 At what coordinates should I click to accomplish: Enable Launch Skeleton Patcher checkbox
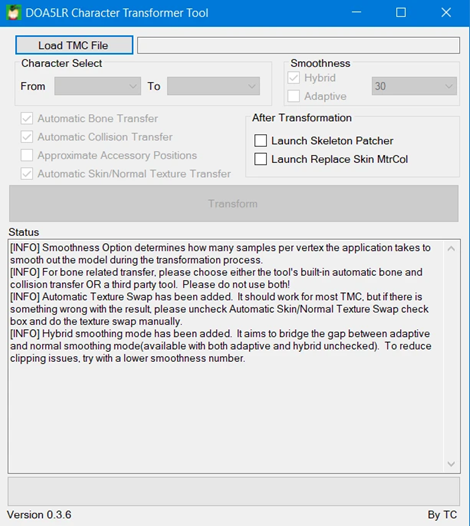[261, 141]
